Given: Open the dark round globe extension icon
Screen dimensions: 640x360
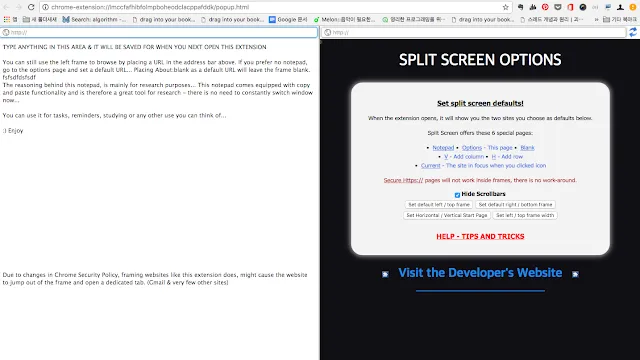Looking at the screenshot, I should coord(583,7).
